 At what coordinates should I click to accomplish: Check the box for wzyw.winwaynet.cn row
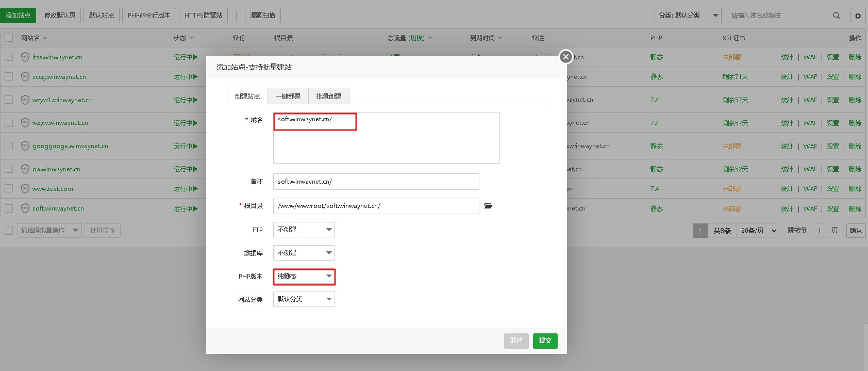click(x=9, y=123)
